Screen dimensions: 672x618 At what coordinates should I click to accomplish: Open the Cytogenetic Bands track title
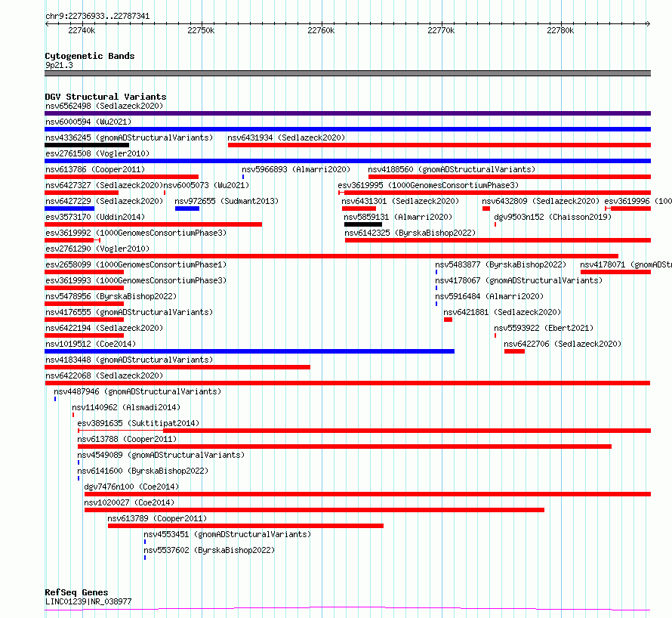click(90, 56)
